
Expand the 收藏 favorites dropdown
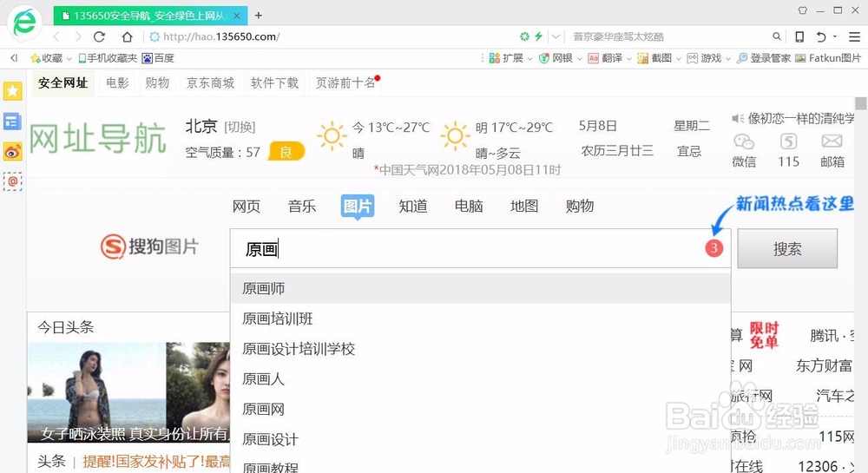tap(69, 58)
